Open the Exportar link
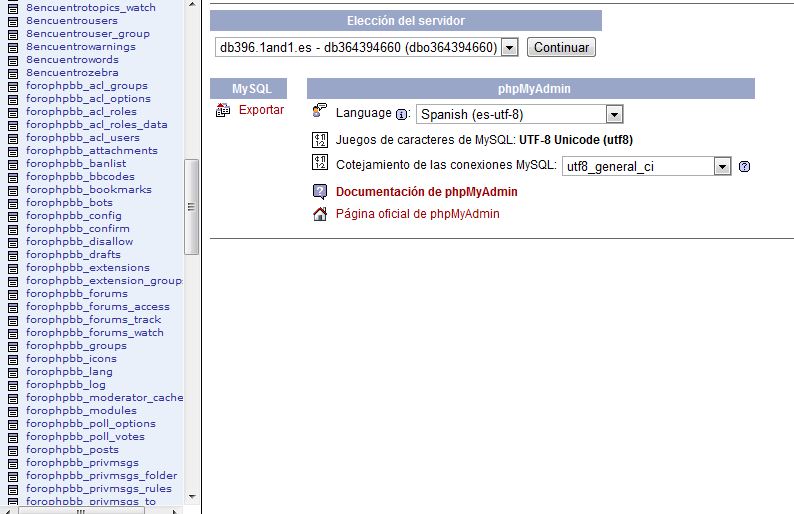794x514 pixels. [x=261, y=110]
